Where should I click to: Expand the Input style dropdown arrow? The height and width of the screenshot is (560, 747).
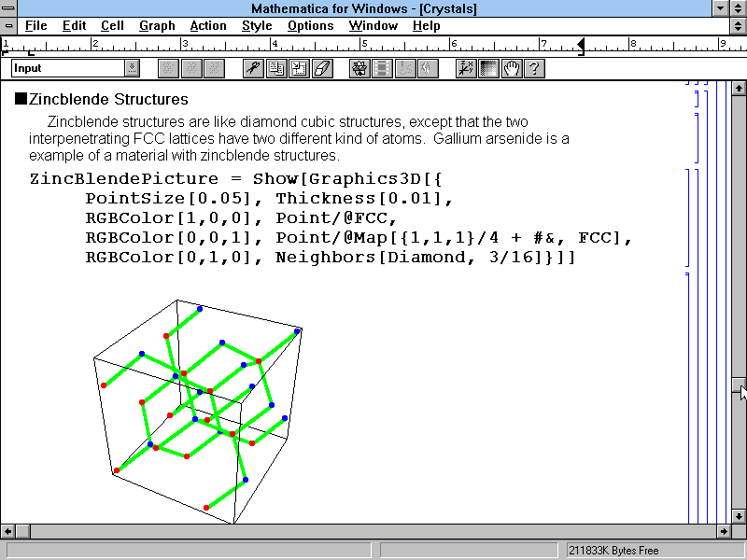pyautogui.click(x=132, y=68)
